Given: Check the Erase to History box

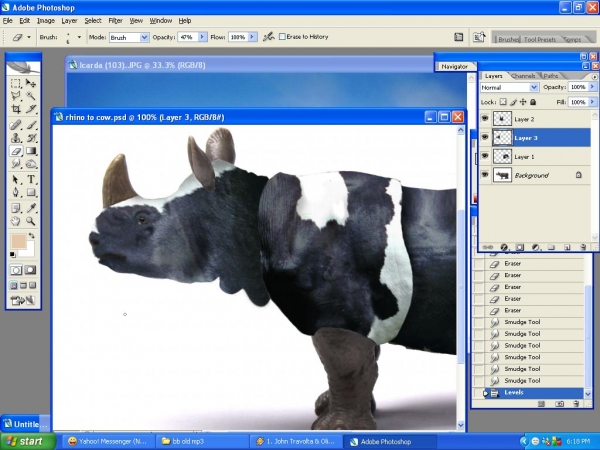Looking at the screenshot, I should pos(282,37).
